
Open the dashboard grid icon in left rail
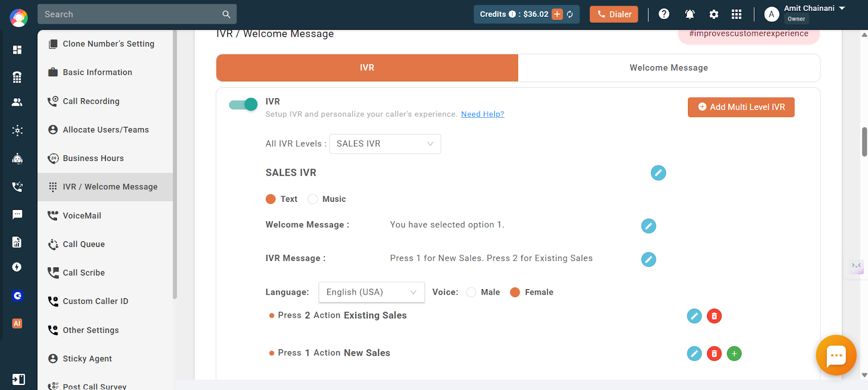pos(17,50)
